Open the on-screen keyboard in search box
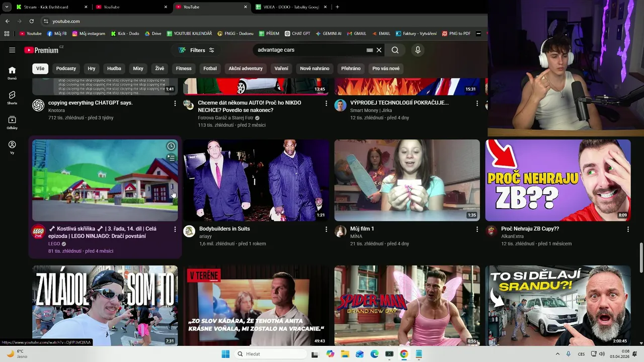This screenshot has width=644, height=362. [x=370, y=50]
